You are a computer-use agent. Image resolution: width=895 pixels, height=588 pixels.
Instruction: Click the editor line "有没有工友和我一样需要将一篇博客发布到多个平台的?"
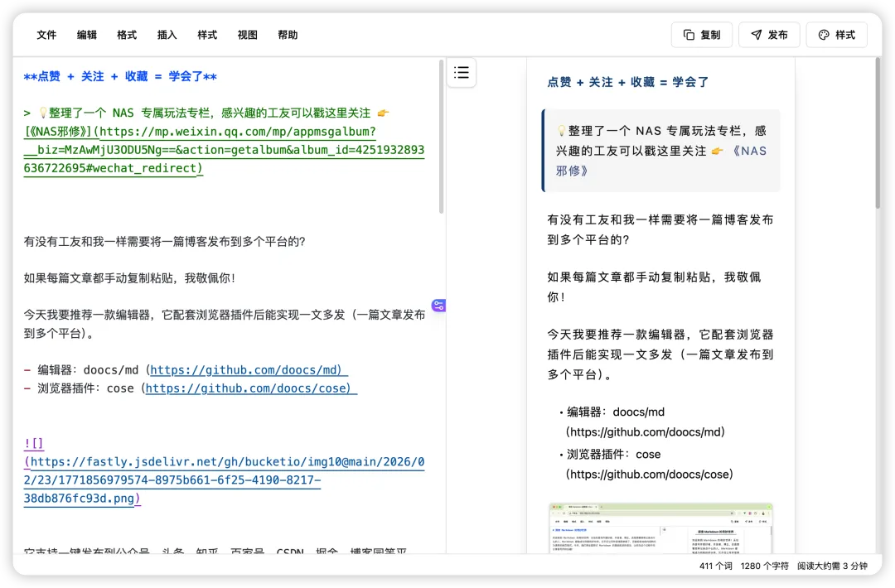[164, 242]
